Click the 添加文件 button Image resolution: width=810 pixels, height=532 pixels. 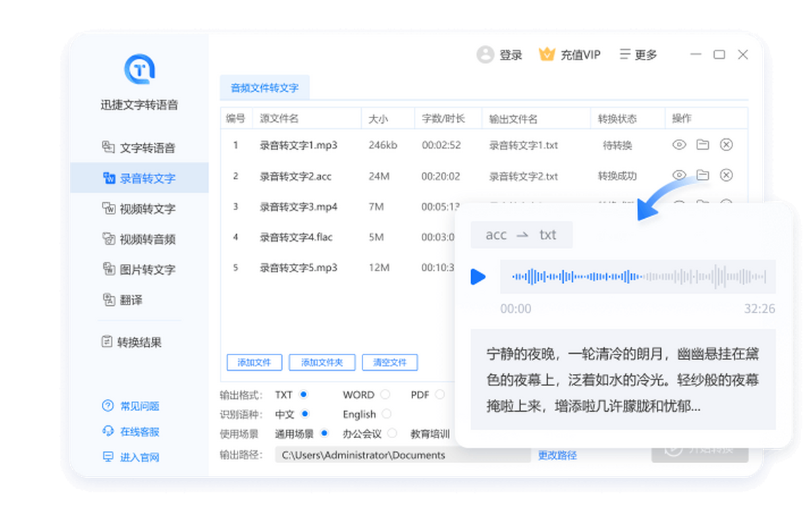coord(254,363)
